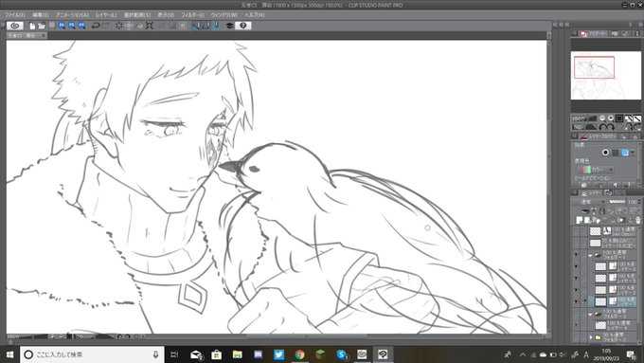Click the navigator canvas preview thumbnail
The width and height of the screenshot is (644, 363).
(605, 75)
